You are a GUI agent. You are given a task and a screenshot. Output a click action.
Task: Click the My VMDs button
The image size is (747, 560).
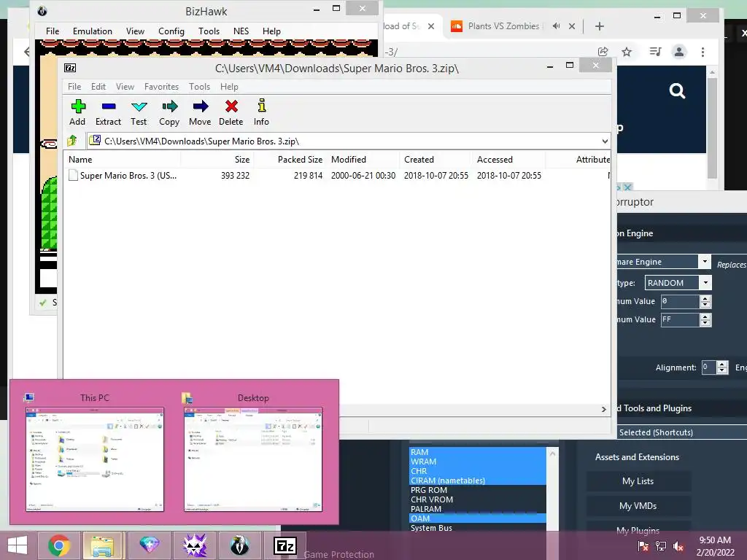pyautogui.click(x=638, y=506)
